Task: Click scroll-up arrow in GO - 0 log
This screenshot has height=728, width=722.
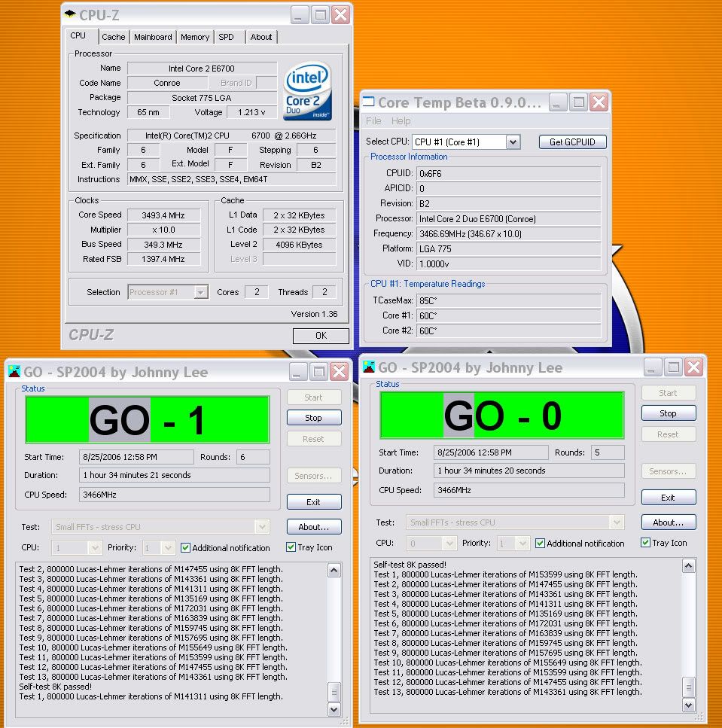Action: (x=689, y=565)
